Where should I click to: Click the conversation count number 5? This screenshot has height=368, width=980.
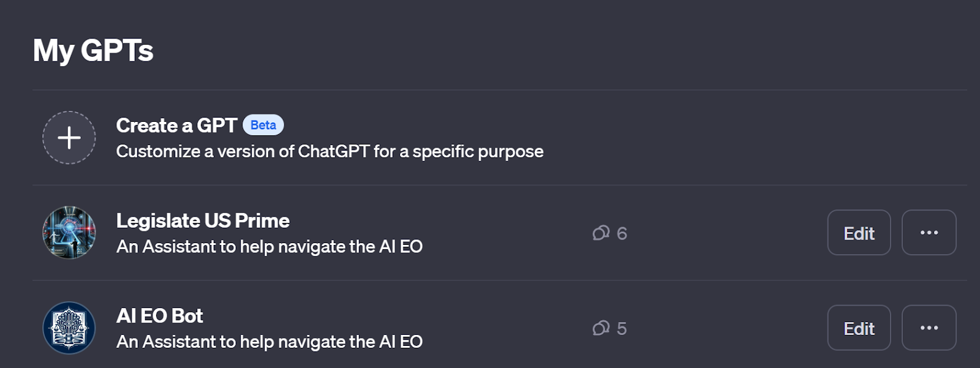622,329
